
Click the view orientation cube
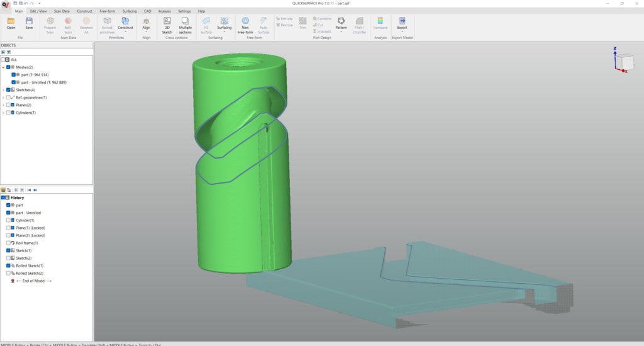(625, 62)
